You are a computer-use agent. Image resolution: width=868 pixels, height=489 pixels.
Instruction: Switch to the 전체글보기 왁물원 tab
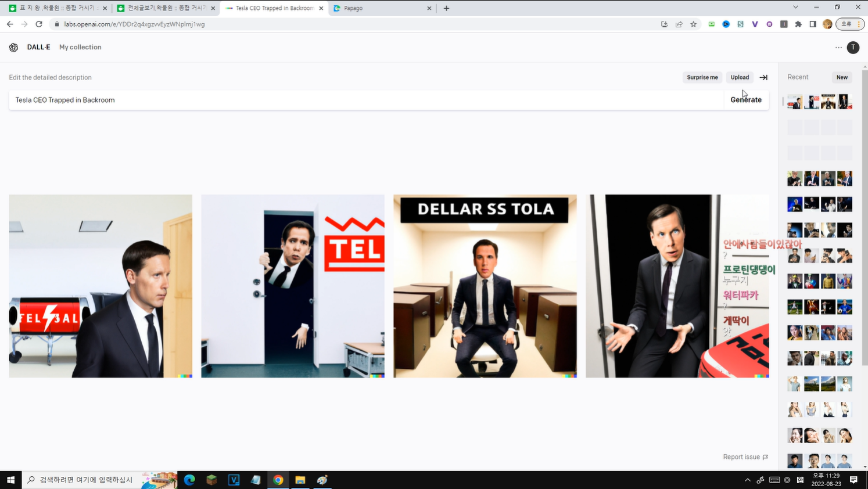tap(165, 8)
